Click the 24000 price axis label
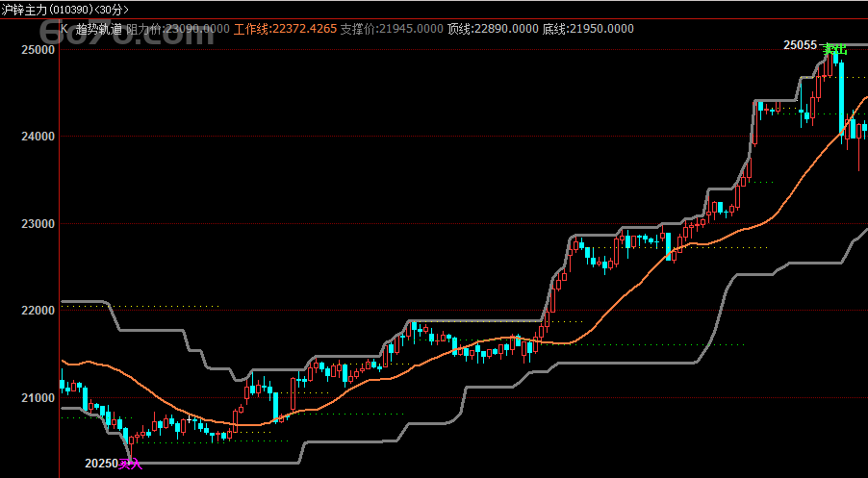868x478 pixels. (x=39, y=137)
